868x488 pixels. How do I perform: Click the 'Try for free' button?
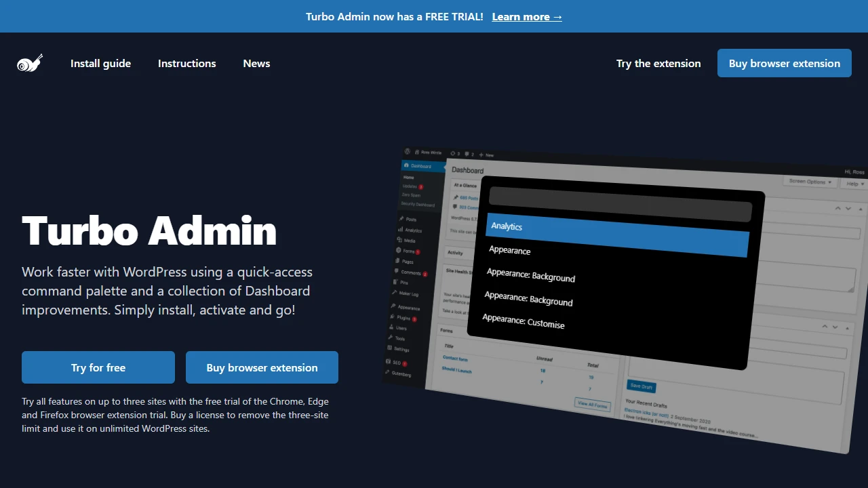[98, 367]
